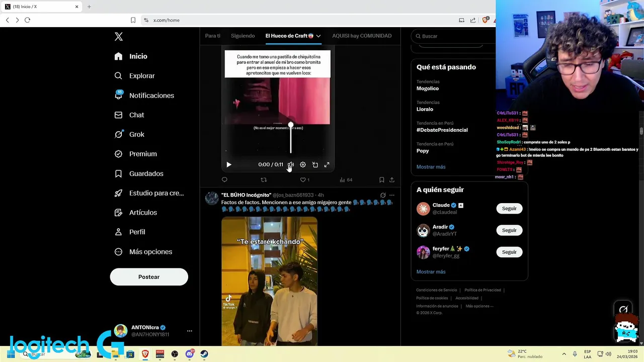Follow Aradir with Seguir button
The image size is (644, 362).
coord(509,230)
